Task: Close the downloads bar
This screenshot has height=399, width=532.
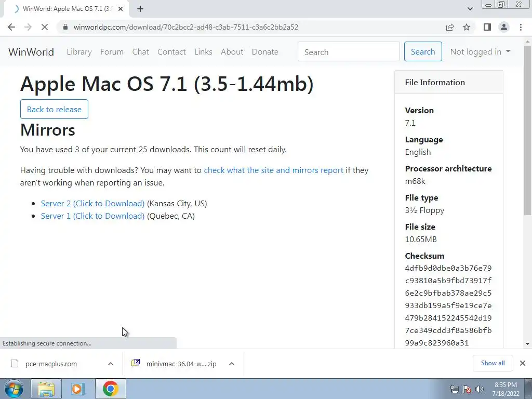Action: click(523, 363)
